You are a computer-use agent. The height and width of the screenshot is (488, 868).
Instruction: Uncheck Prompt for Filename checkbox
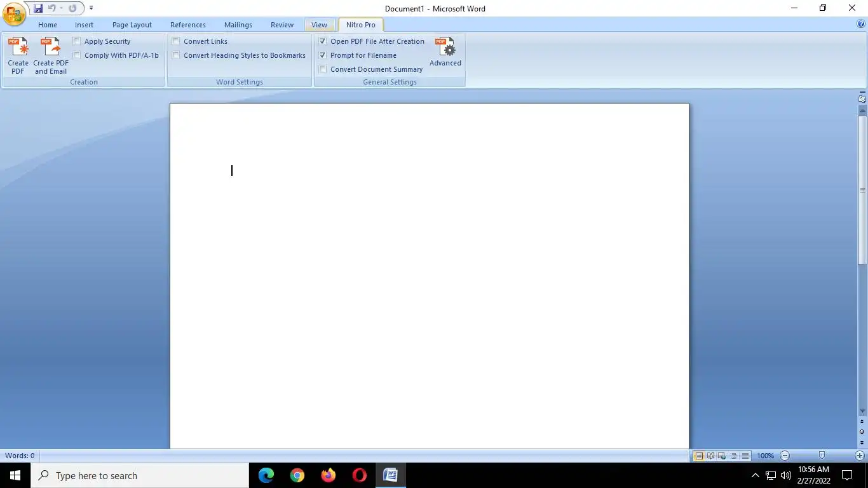click(323, 55)
